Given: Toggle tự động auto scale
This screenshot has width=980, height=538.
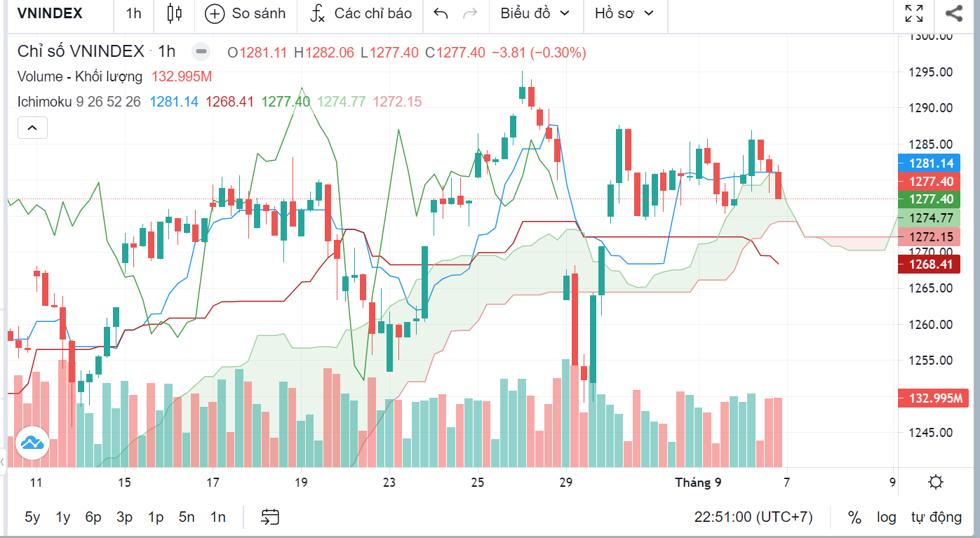Looking at the screenshot, I should 937,518.
